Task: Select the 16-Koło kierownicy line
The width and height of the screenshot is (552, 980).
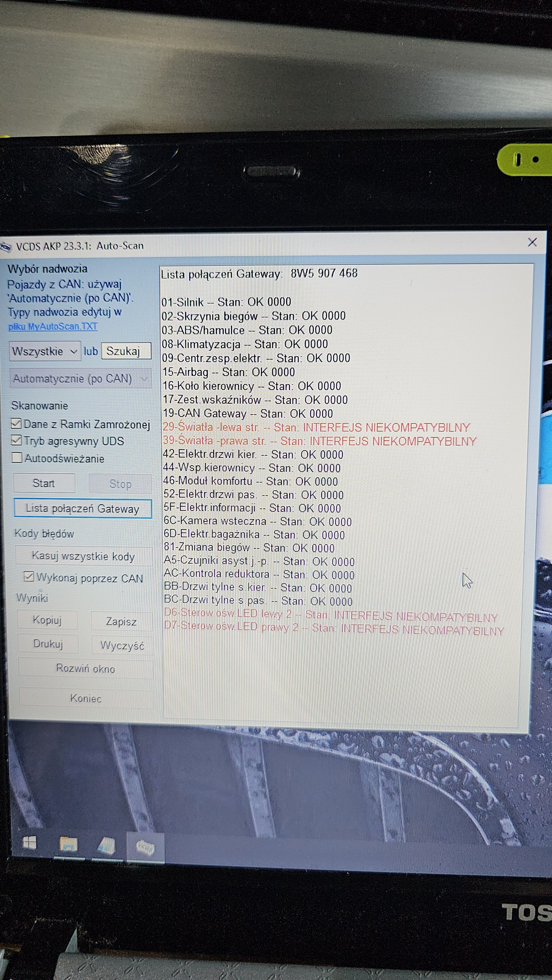Action: click(252, 386)
